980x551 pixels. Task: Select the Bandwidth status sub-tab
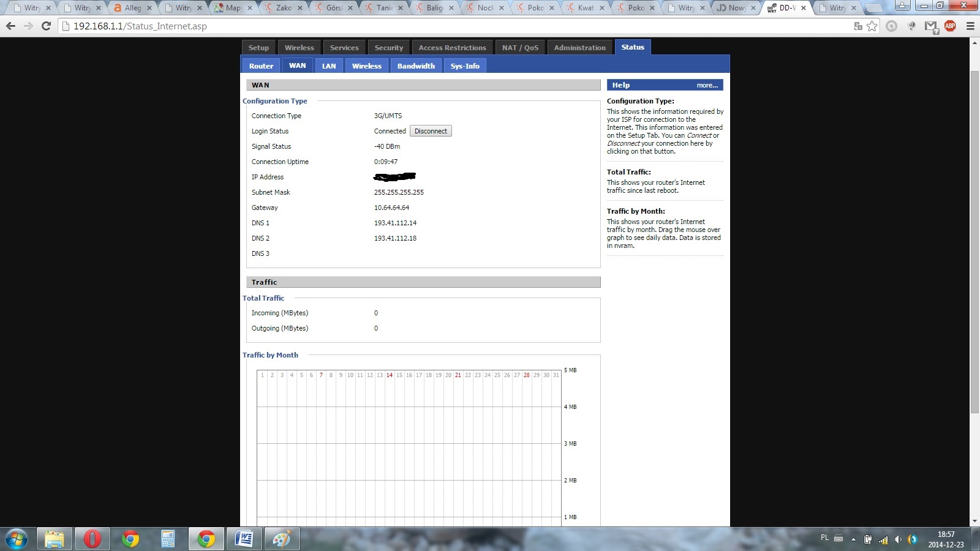(416, 66)
